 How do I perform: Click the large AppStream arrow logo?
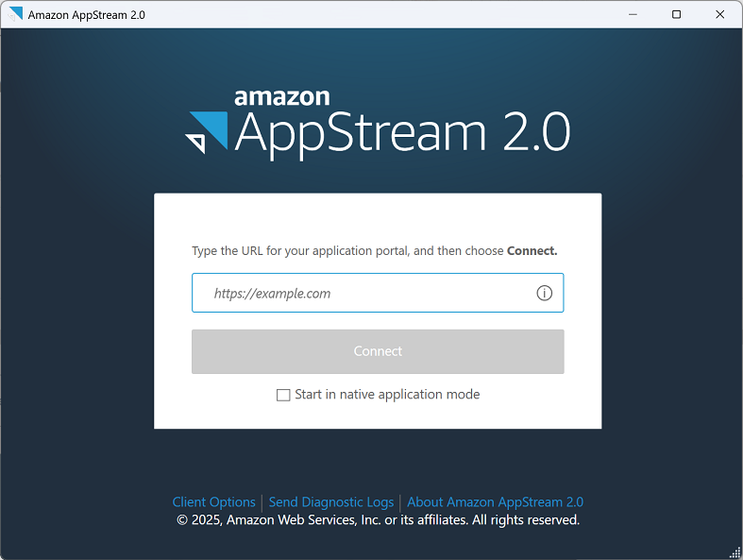point(208,132)
